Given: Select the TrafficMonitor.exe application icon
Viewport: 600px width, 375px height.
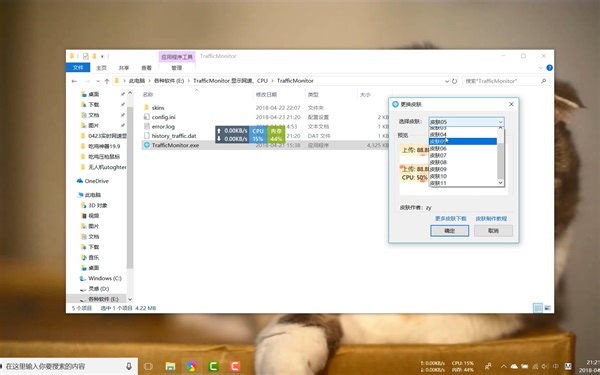Looking at the screenshot, I should [147, 145].
